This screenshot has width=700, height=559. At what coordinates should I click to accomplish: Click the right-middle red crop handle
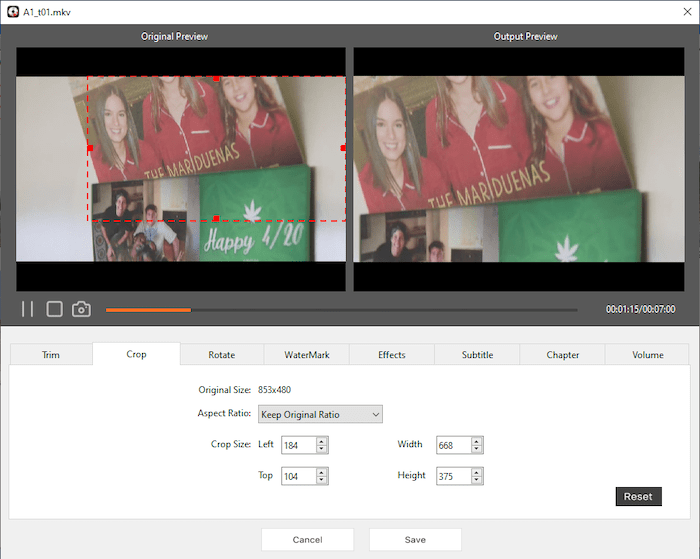(x=343, y=148)
